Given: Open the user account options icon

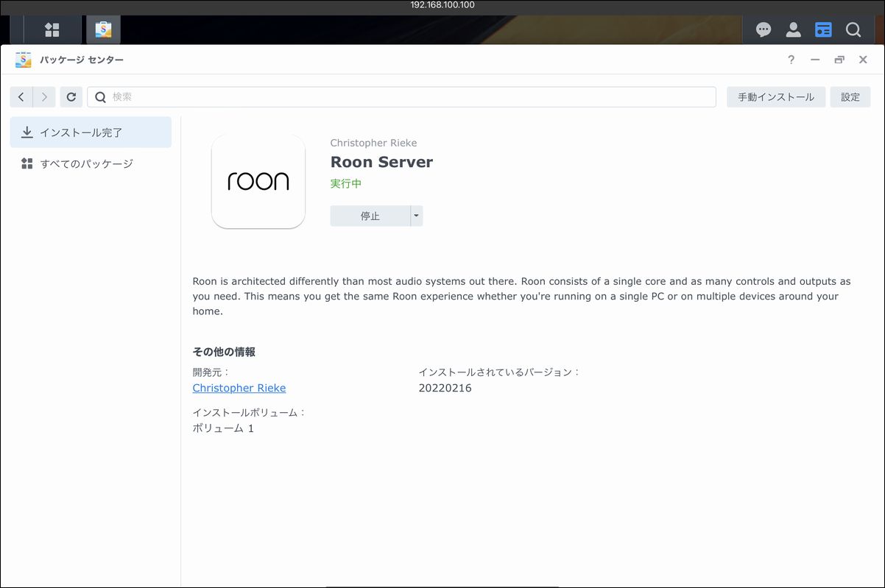Looking at the screenshot, I should 793,29.
